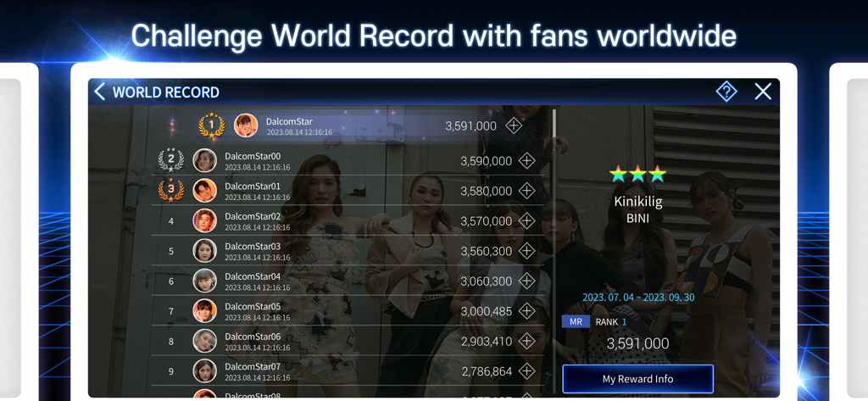Select the gold rank 1 laurel badge
Screen dimensions: 868x401
click(x=211, y=125)
